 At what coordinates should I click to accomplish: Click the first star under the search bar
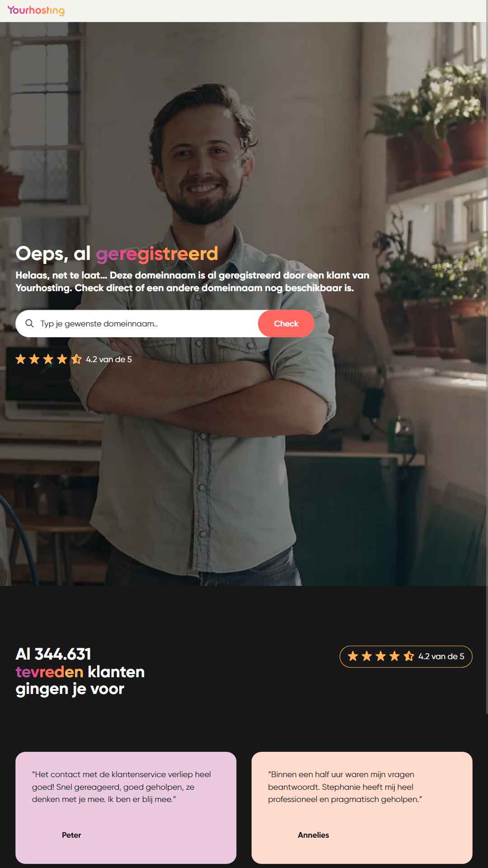[21, 359]
